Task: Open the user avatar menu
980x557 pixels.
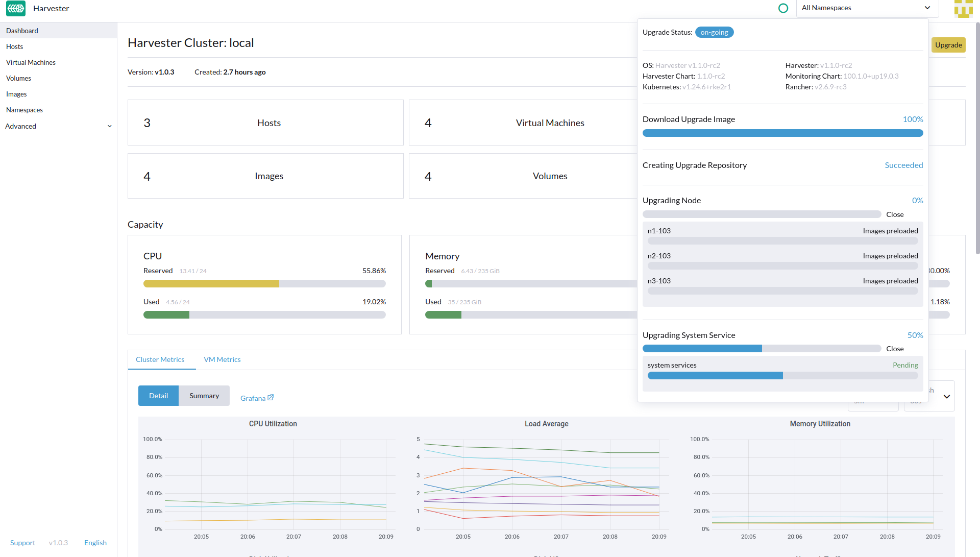Action: click(963, 8)
